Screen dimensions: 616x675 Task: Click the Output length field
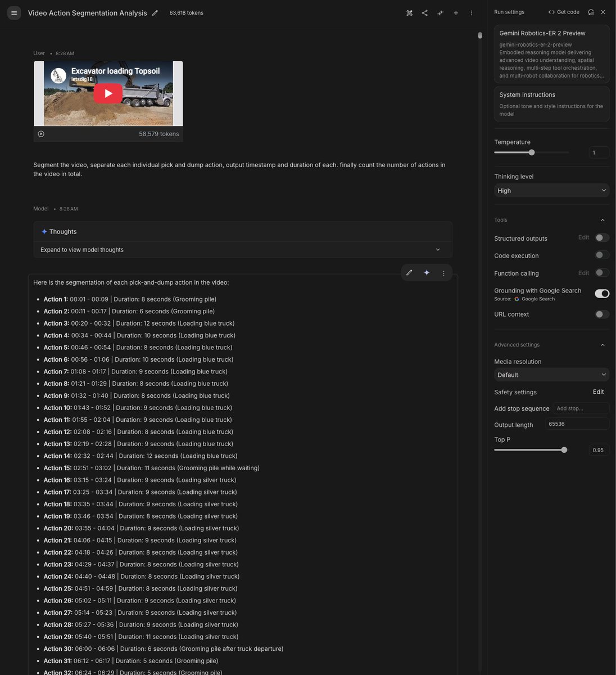577,424
